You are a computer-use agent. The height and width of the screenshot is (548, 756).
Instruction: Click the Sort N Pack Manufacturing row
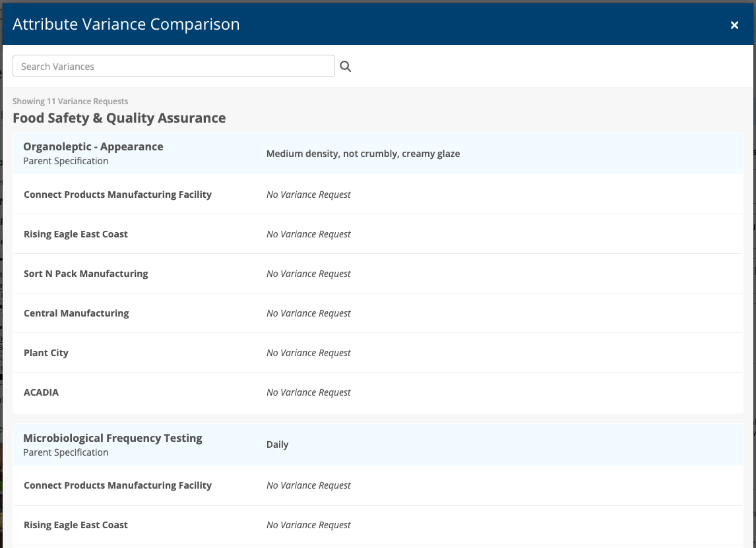click(378, 273)
